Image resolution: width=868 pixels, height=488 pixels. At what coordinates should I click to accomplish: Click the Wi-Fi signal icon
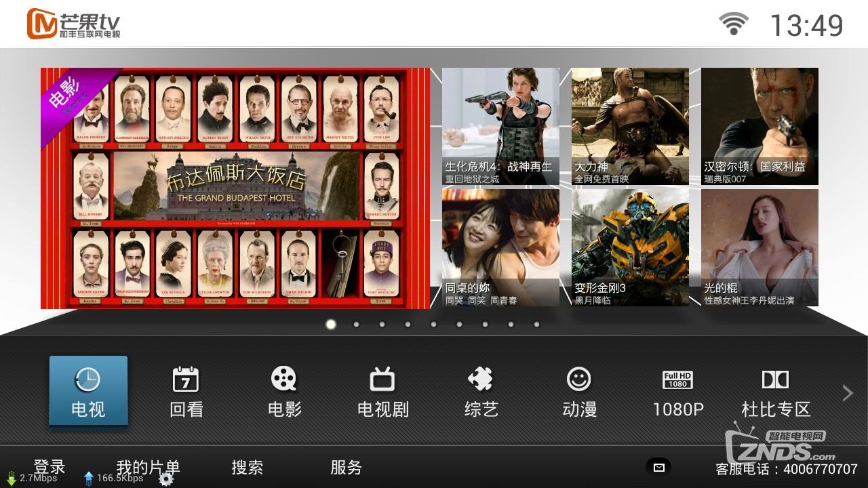pos(734,24)
